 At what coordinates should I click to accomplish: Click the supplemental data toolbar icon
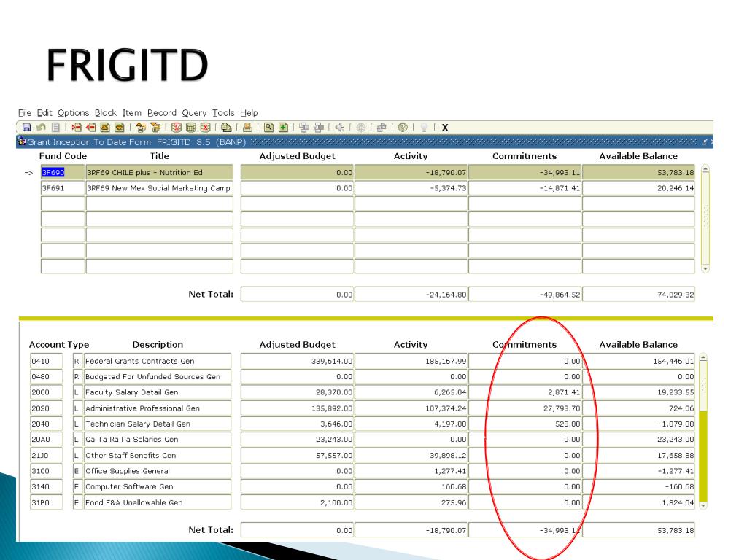[381, 127]
